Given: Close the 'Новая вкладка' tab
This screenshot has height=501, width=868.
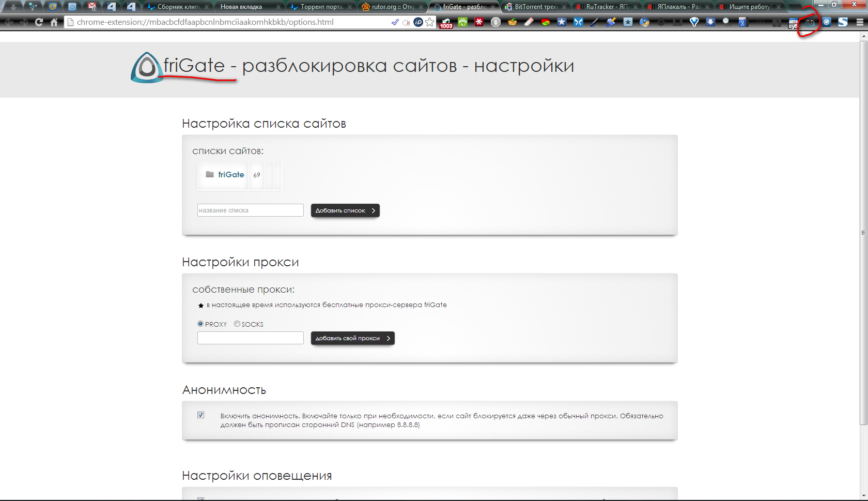Looking at the screenshot, I should pos(278,7).
